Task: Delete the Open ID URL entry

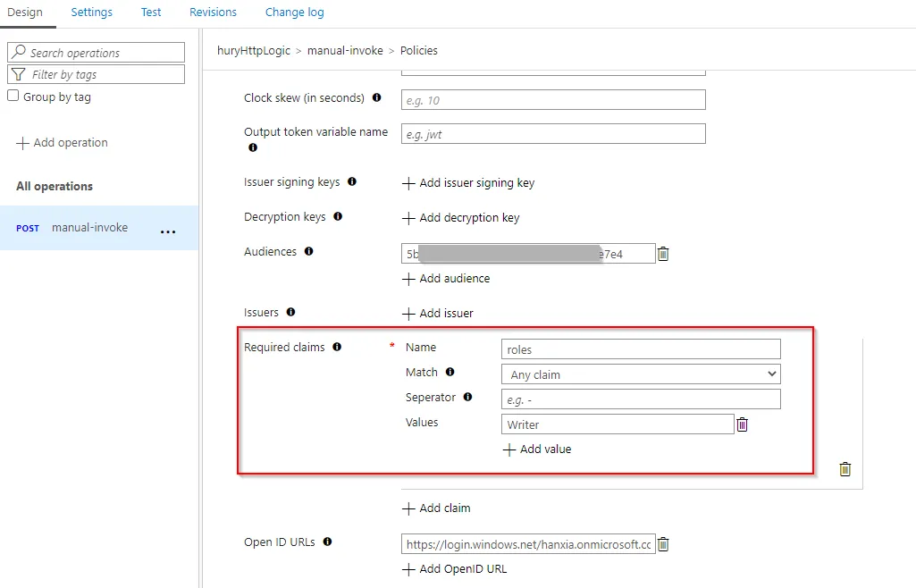Action: click(663, 544)
